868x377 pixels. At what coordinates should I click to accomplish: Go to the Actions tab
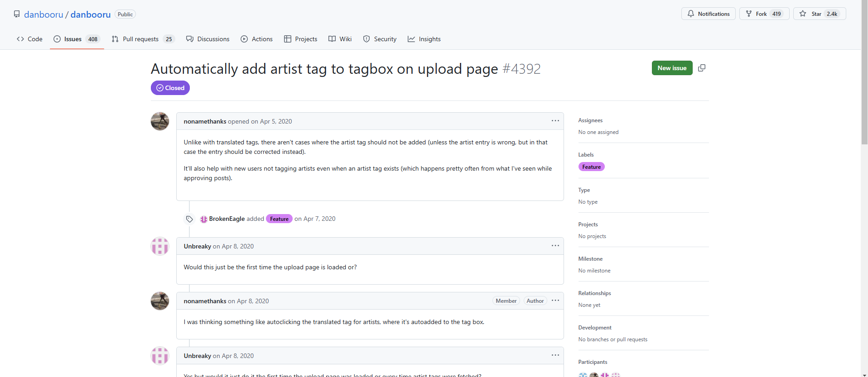pyautogui.click(x=257, y=39)
